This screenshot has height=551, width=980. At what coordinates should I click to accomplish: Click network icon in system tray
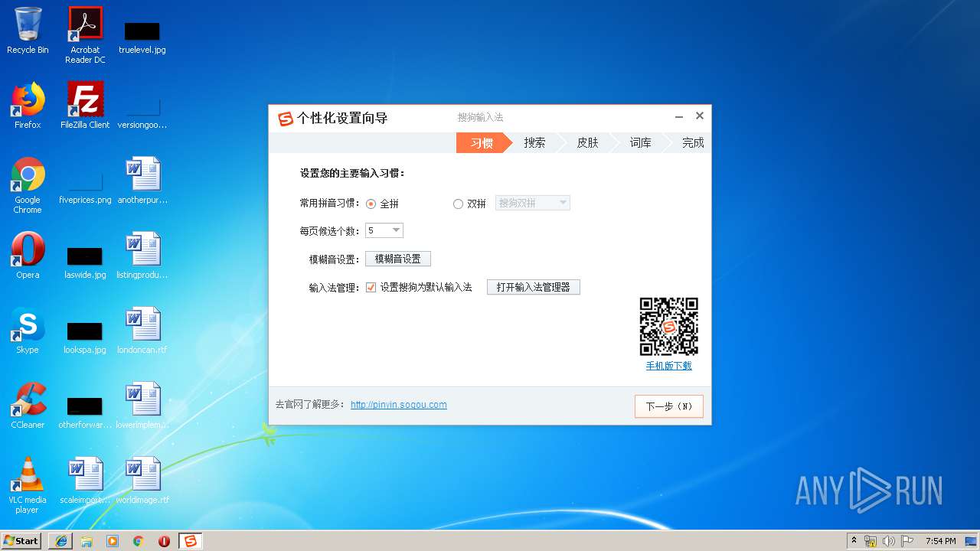point(871,541)
